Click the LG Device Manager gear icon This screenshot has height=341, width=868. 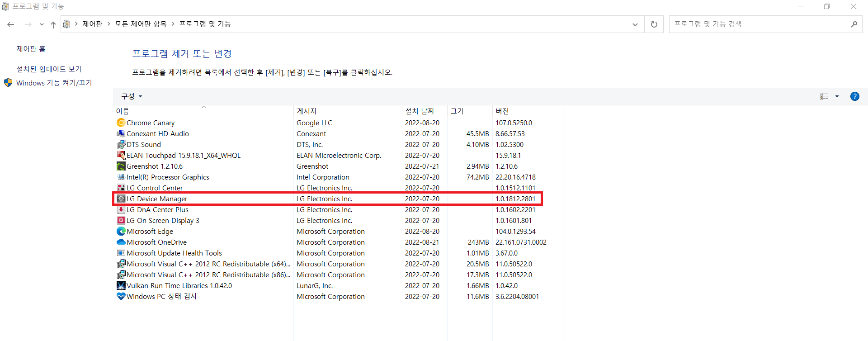coord(121,199)
